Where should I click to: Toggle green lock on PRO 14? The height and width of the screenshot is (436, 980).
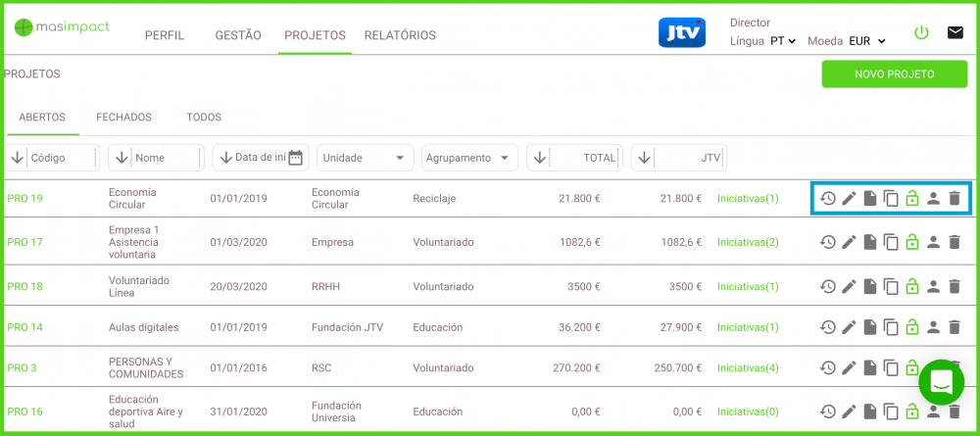click(912, 327)
